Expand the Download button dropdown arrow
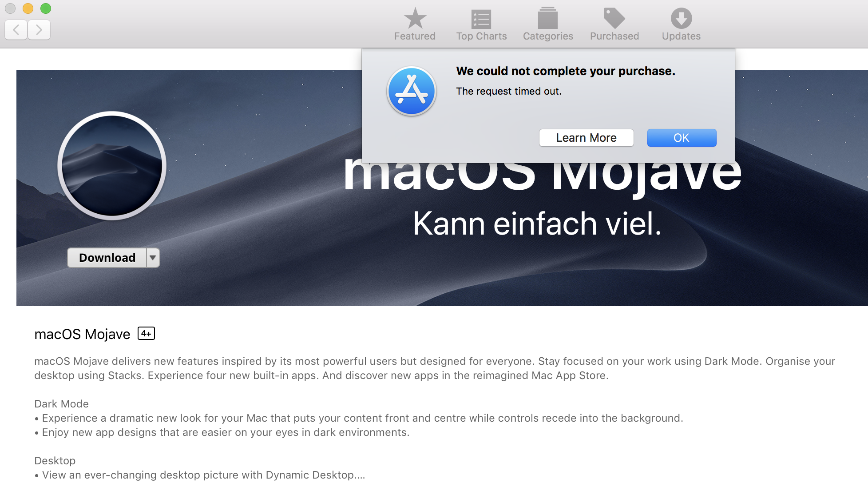 153,258
